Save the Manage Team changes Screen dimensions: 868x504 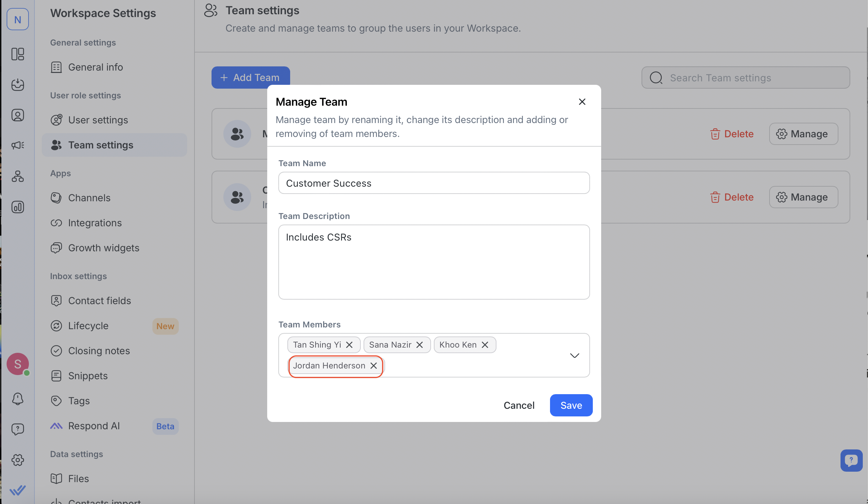tap(571, 405)
